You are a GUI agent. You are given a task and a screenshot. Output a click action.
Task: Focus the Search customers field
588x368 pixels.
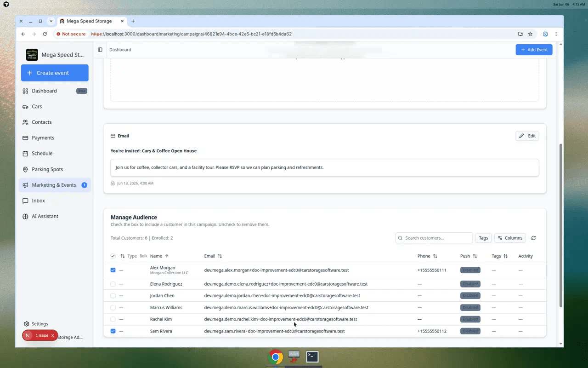click(434, 238)
